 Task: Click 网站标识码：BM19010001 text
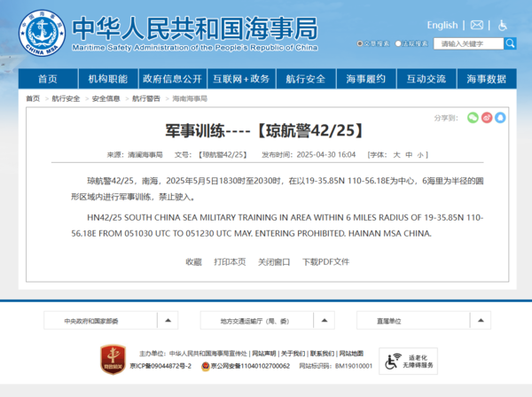[x=335, y=366]
